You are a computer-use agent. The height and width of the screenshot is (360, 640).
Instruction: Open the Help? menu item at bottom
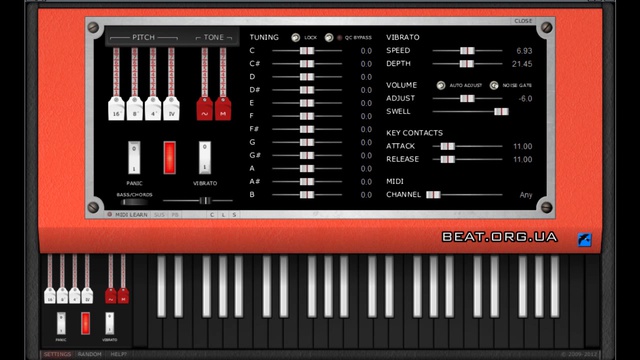tap(118, 354)
